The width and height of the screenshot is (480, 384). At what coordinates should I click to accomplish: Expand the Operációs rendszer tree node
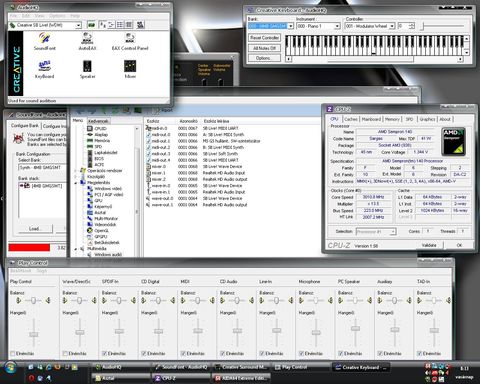pyautogui.click(x=76, y=171)
